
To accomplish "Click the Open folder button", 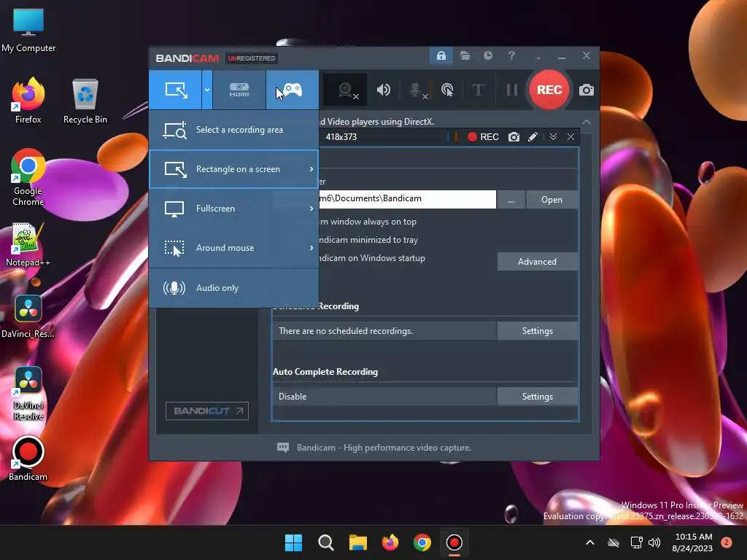I will (x=551, y=200).
